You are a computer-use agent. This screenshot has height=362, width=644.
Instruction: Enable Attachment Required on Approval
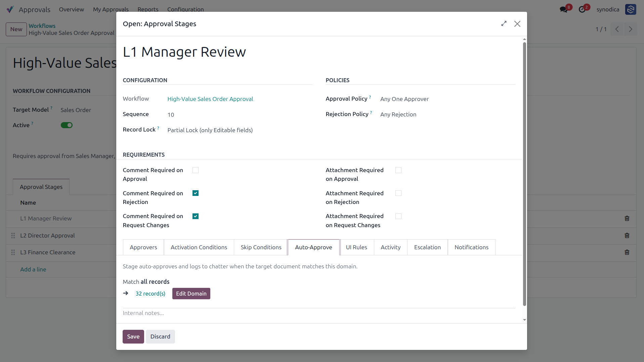(398, 170)
